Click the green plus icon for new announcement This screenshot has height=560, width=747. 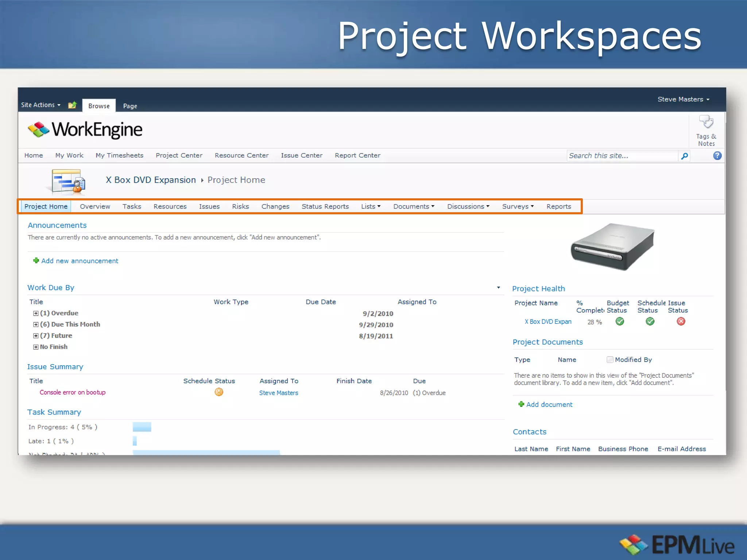tap(36, 260)
